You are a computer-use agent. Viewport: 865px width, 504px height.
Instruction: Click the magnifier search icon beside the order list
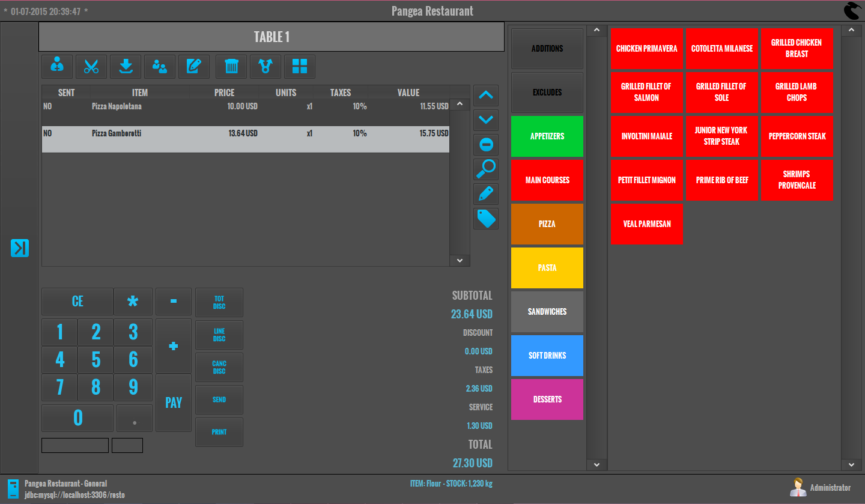[486, 169]
